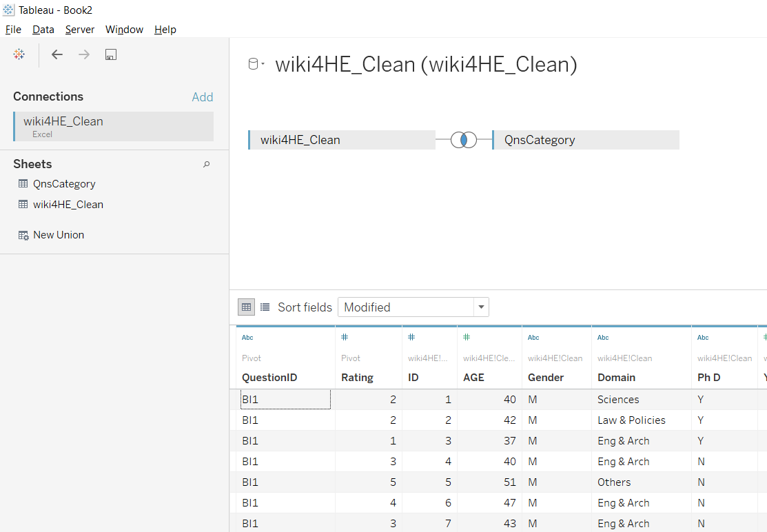Edit the inner join circles icon
767x532 pixels.
(464, 140)
